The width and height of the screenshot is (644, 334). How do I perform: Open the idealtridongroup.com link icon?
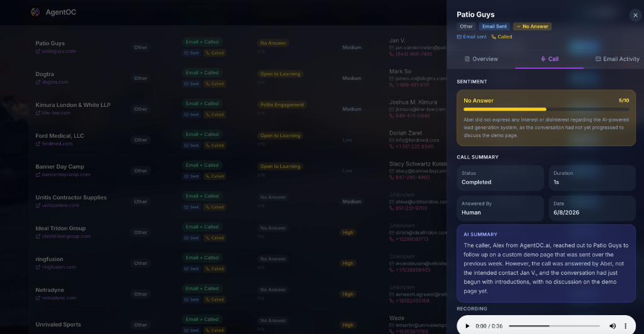(x=38, y=237)
